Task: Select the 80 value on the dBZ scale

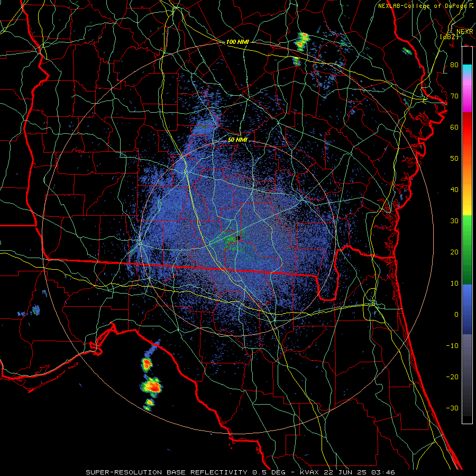Action: click(454, 65)
